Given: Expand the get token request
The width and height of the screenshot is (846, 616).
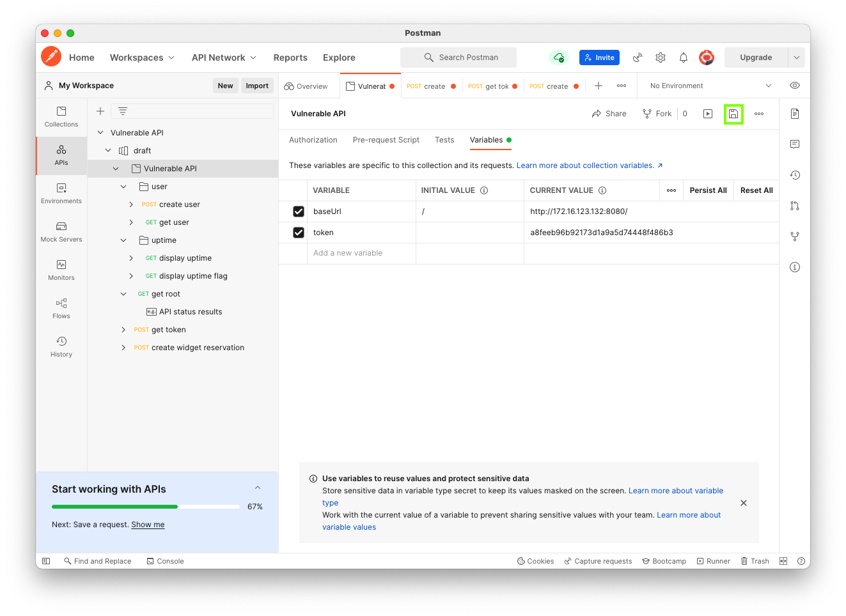Looking at the screenshot, I should point(123,330).
